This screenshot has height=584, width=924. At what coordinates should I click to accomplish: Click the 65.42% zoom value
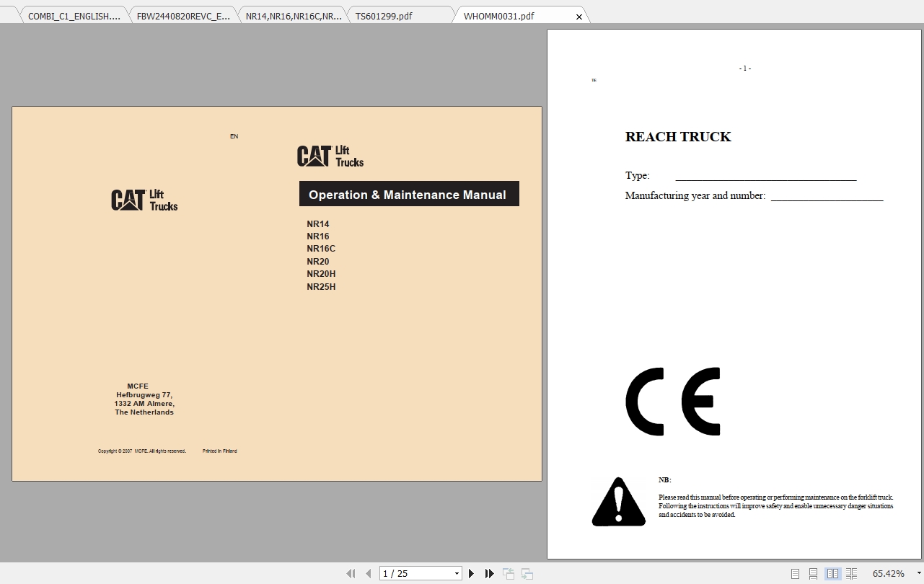tap(888, 574)
